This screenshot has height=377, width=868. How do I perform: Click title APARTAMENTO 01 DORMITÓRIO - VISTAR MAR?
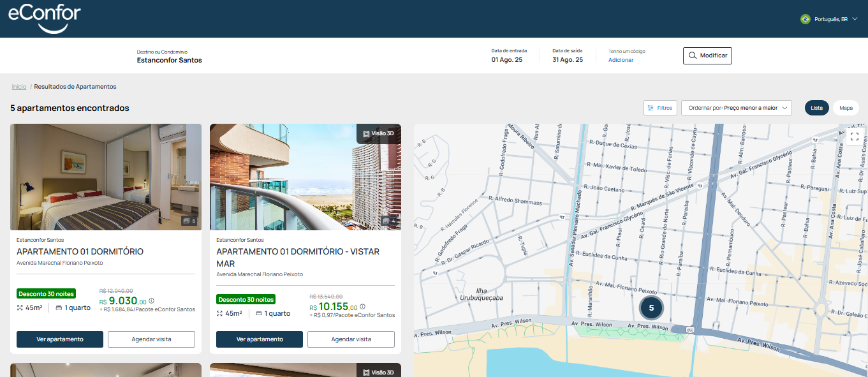pos(298,257)
